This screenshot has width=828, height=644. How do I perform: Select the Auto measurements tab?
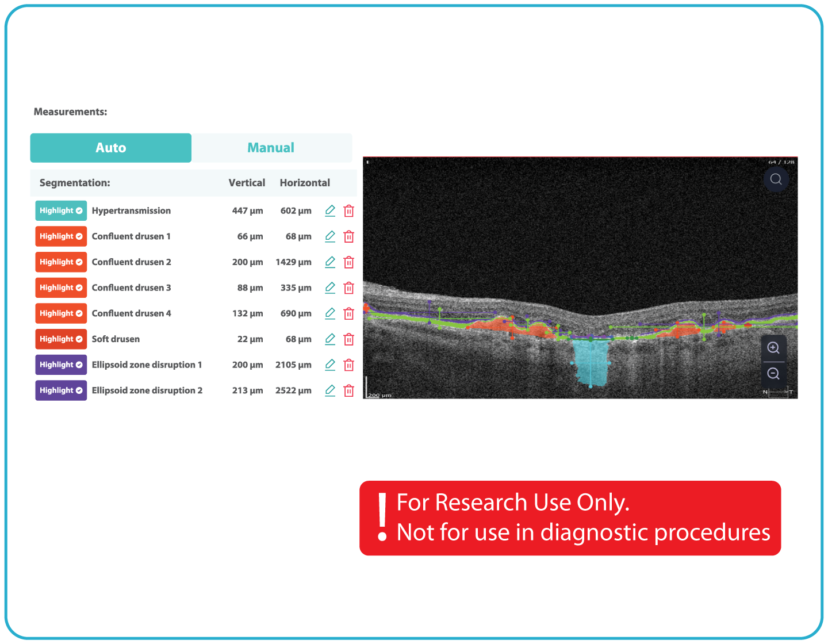(x=110, y=148)
